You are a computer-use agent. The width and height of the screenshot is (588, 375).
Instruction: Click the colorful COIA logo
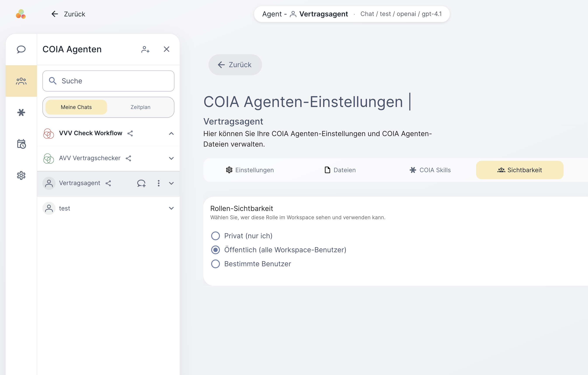[x=21, y=14]
